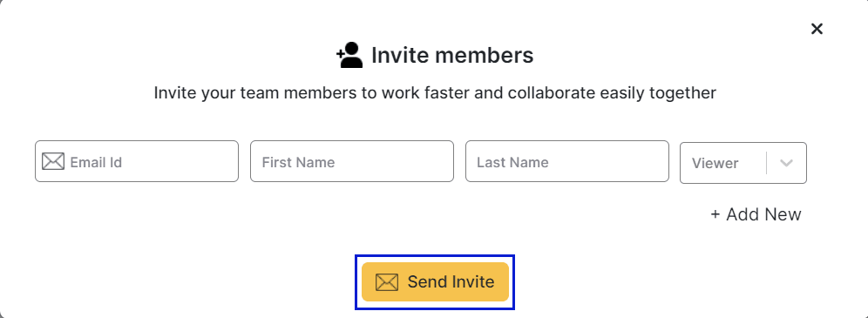
Task: Click the Email Id placeholder text
Action: click(96, 162)
